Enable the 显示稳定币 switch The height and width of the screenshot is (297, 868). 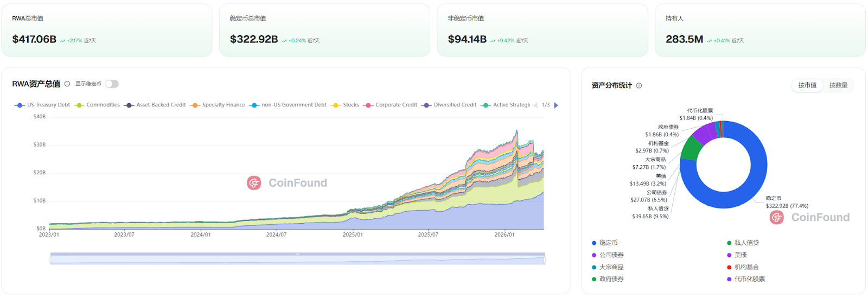pos(112,84)
